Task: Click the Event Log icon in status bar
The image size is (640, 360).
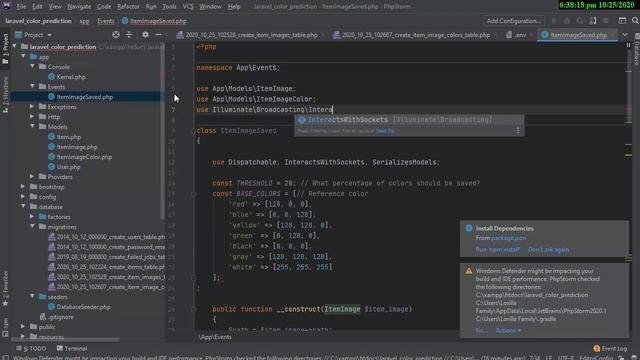Action: [596, 349]
